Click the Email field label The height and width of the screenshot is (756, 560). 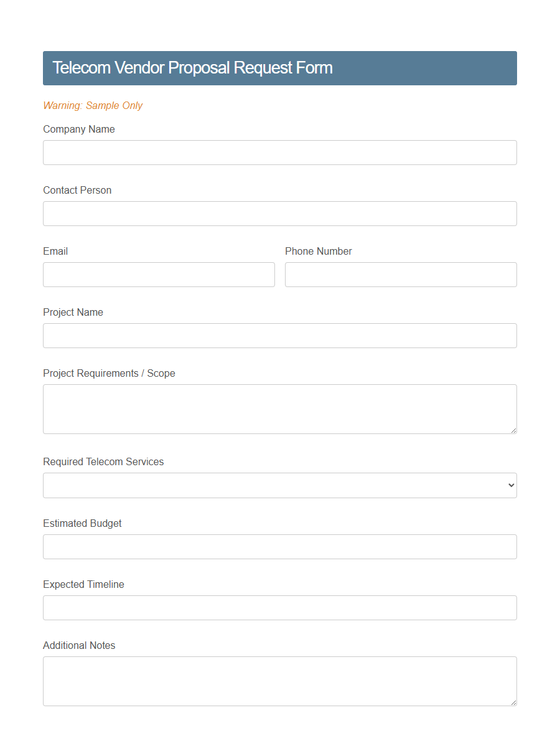[x=55, y=252]
